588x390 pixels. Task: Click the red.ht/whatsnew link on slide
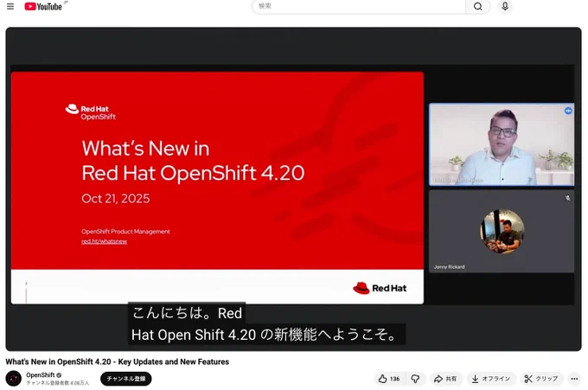tap(105, 241)
